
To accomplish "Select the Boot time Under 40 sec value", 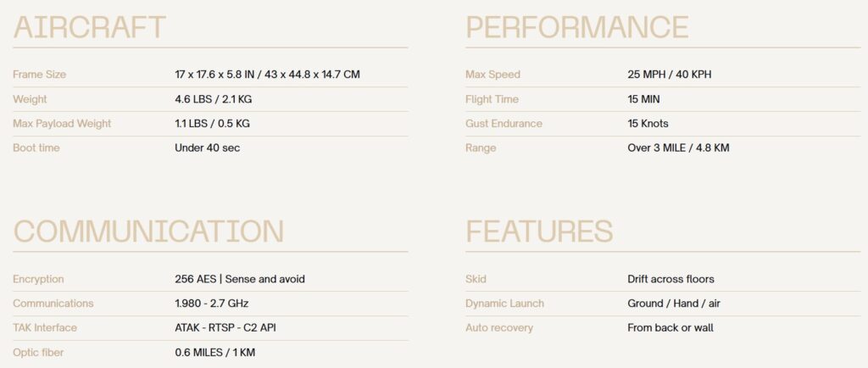I will click(x=207, y=148).
